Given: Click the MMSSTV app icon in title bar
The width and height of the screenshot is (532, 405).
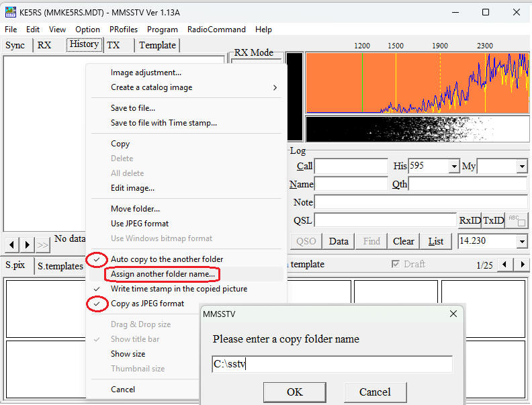Looking at the screenshot, I should [x=11, y=12].
